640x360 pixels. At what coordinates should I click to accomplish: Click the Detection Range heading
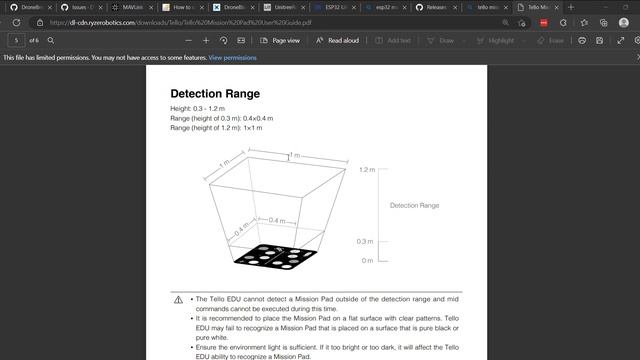(215, 93)
